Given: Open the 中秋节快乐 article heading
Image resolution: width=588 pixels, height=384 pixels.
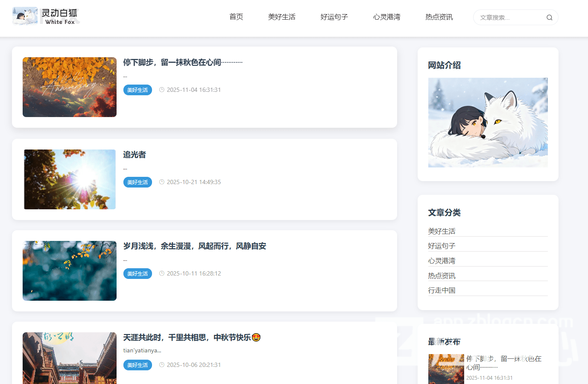Looking at the screenshot, I should point(191,337).
